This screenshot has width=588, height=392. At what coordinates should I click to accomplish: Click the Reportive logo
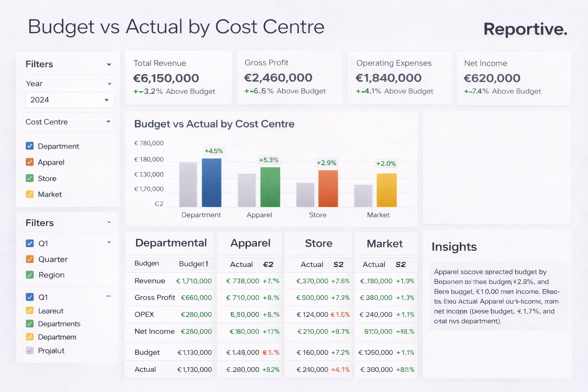point(525,29)
